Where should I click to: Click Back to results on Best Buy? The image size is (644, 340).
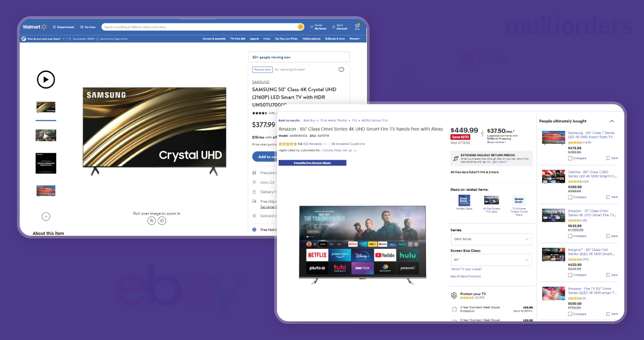pos(289,121)
